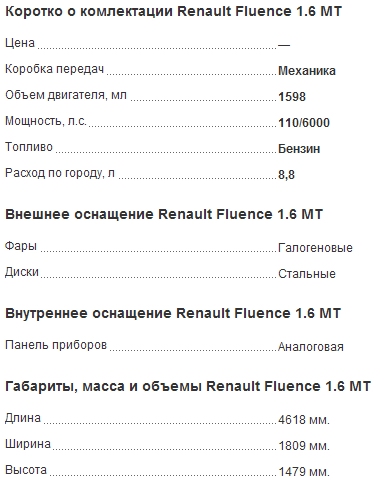Click the city consumption value 8,8
The width and height of the screenshot is (386, 485).
pyautogui.click(x=286, y=175)
